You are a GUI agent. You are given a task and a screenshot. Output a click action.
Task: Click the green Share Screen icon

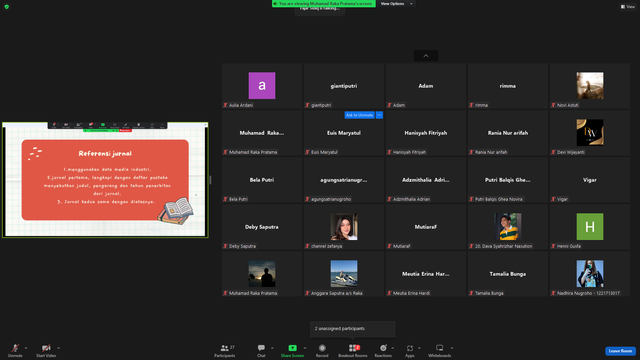coord(293,348)
